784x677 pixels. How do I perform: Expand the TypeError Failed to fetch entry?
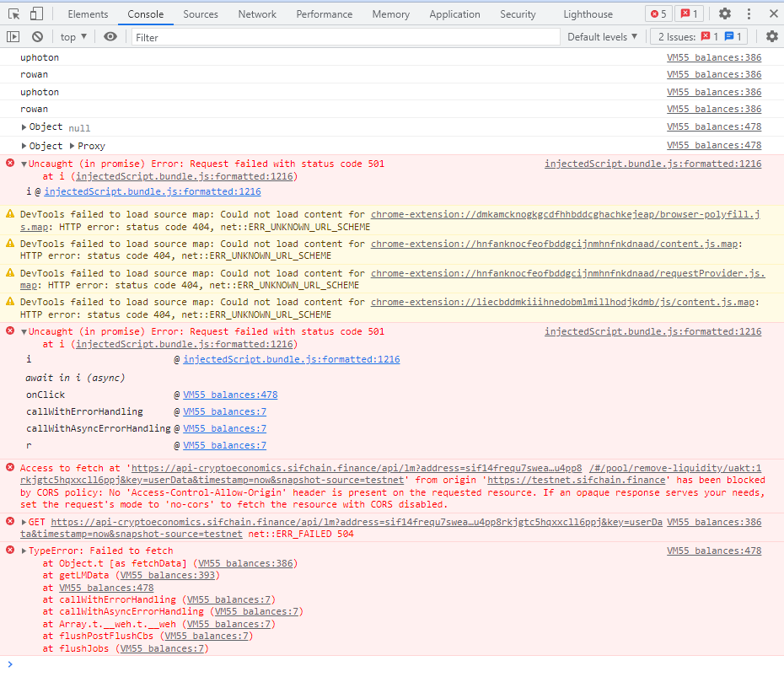click(x=24, y=551)
